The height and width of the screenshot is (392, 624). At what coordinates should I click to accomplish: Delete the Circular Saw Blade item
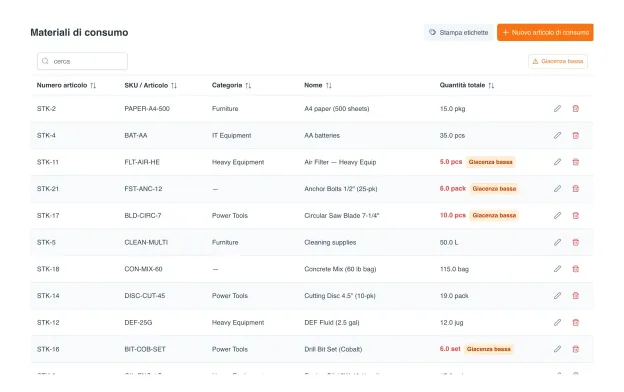[575, 215]
